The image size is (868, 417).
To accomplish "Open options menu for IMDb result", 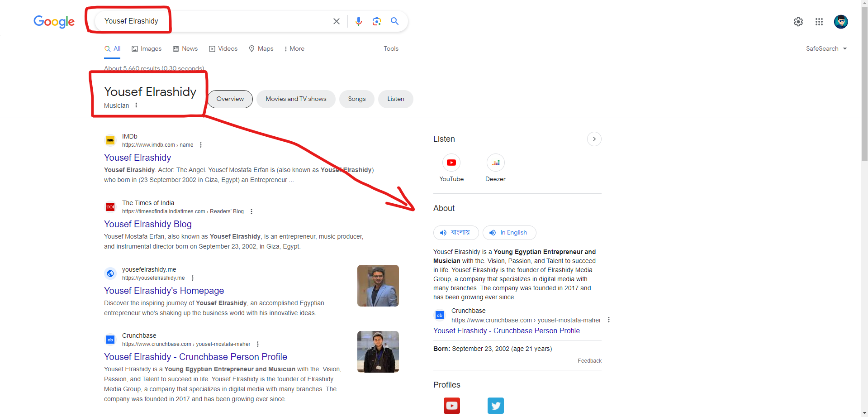I will tap(201, 145).
